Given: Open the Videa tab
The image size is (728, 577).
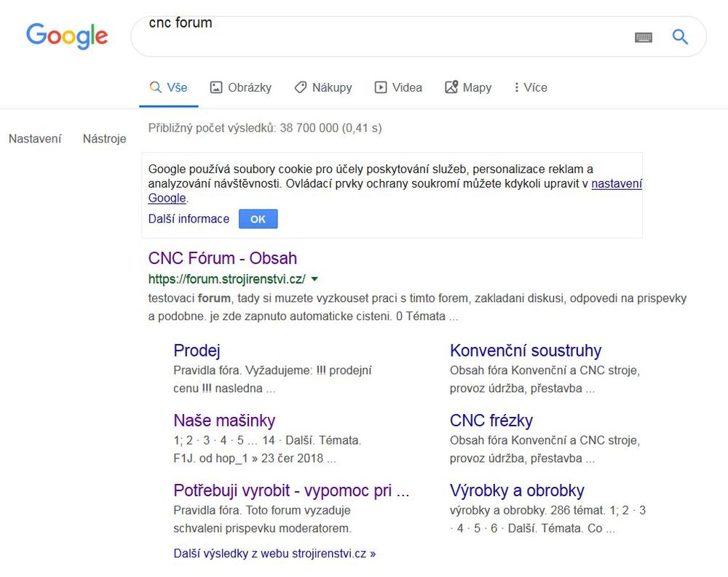Looking at the screenshot, I should tap(398, 87).
